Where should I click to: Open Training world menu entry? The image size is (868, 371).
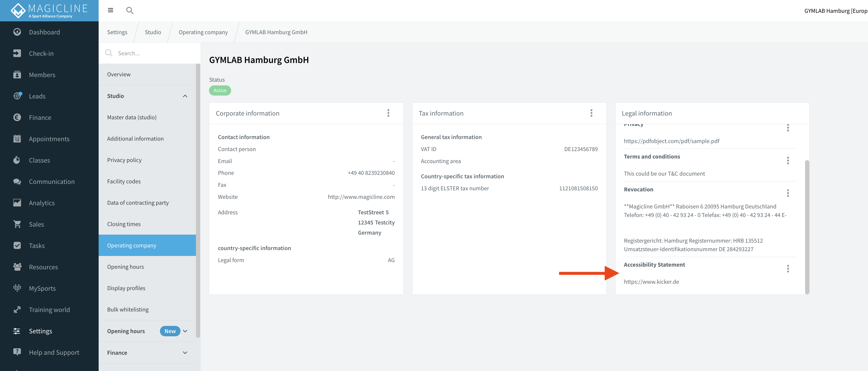(x=49, y=310)
